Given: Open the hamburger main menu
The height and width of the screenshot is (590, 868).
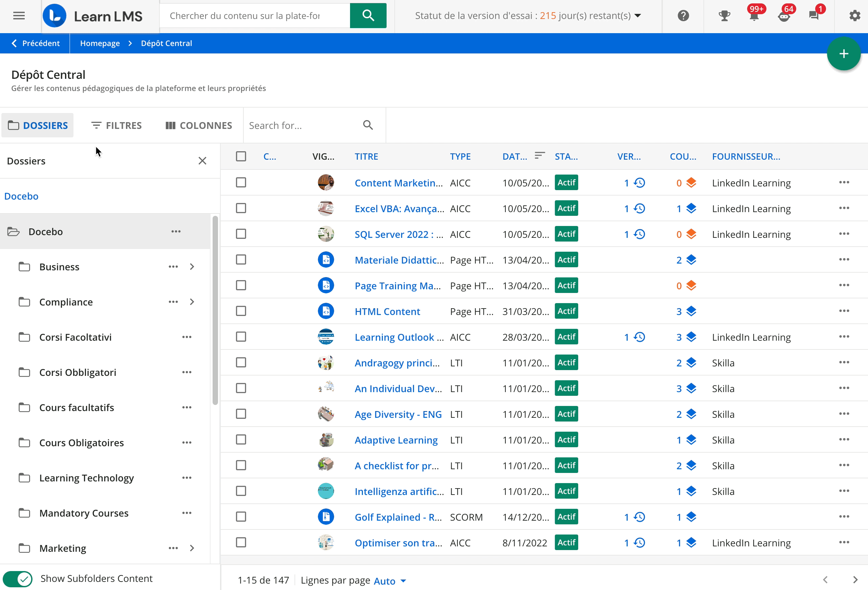Looking at the screenshot, I should click(19, 16).
